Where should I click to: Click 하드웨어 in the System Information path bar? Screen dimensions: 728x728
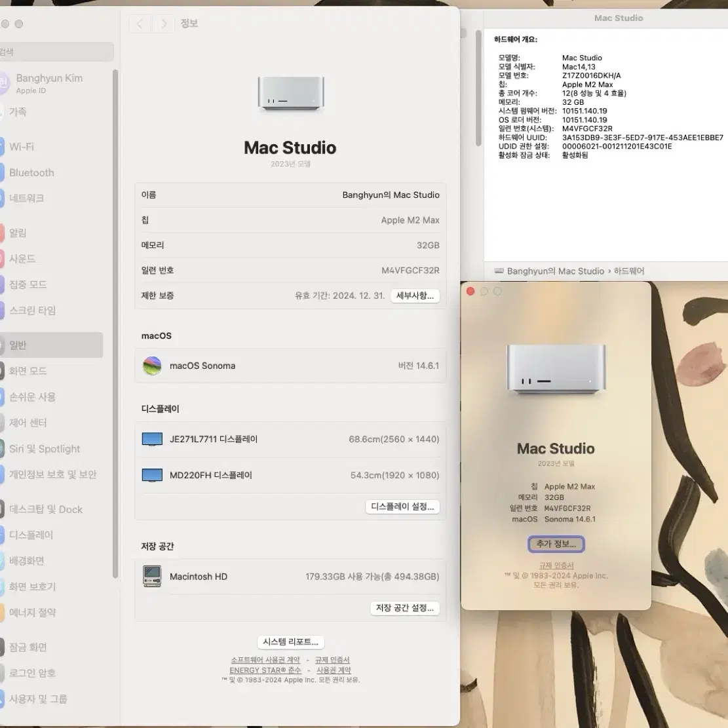tap(629, 271)
